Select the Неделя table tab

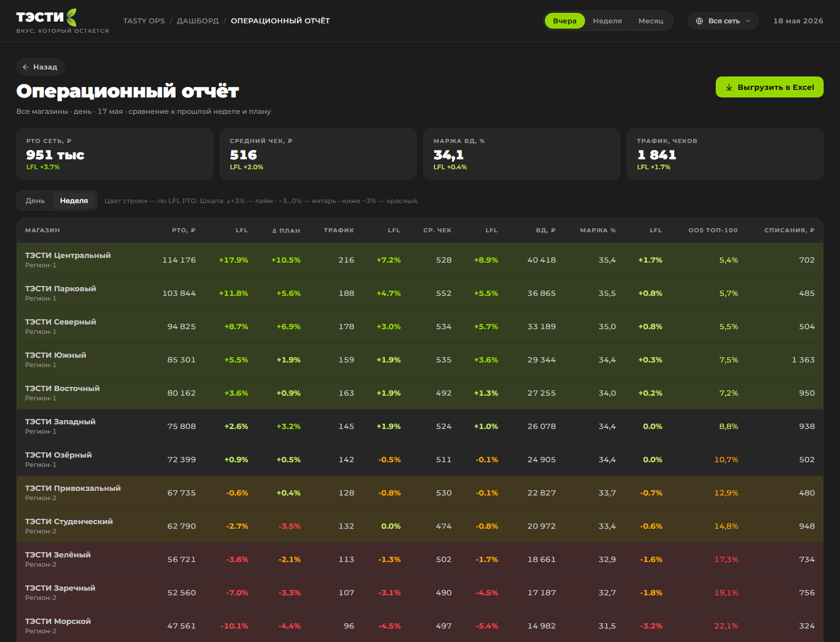tap(74, 201)
